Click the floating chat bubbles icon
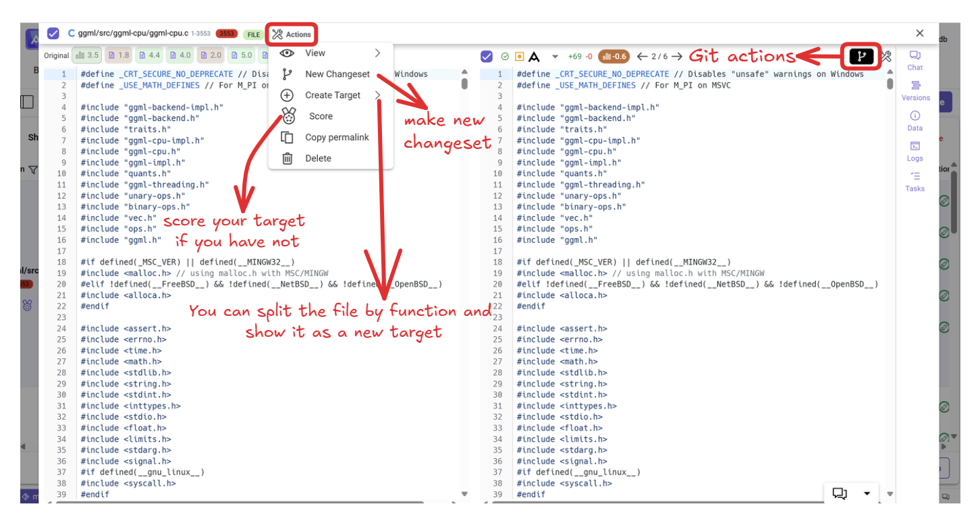 click(840, 493)
